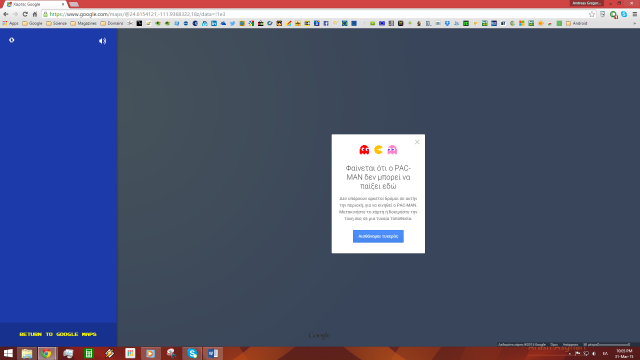This screenshot has height=360, width=640.
Task: Click the blue 'I'm feeling lucky' dialog button
Action: 378,236
